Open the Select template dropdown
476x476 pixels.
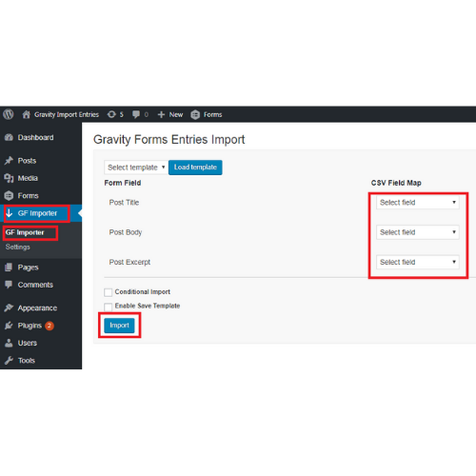(136, 168)
